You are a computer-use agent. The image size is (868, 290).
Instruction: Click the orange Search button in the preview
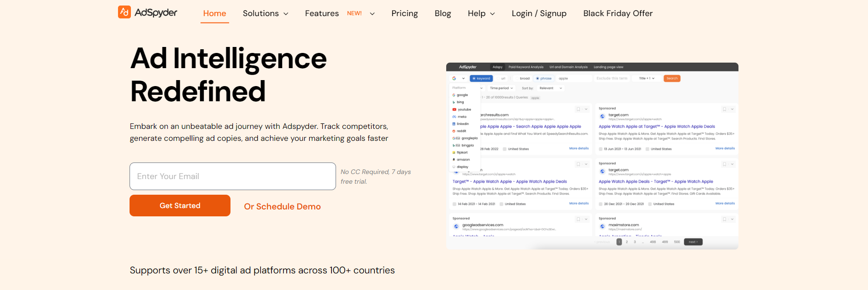[672, 78]
